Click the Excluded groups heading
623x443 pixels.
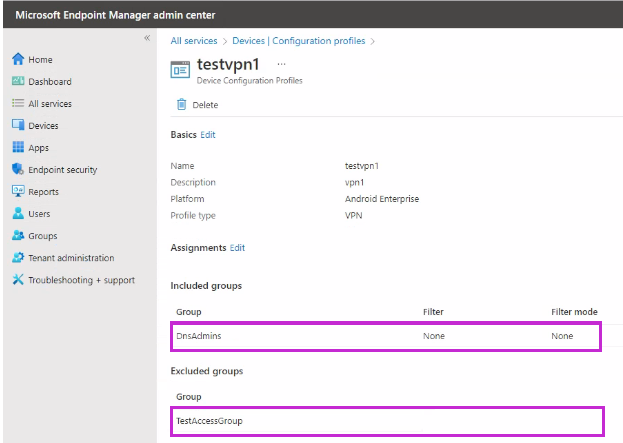click(207, 371)
